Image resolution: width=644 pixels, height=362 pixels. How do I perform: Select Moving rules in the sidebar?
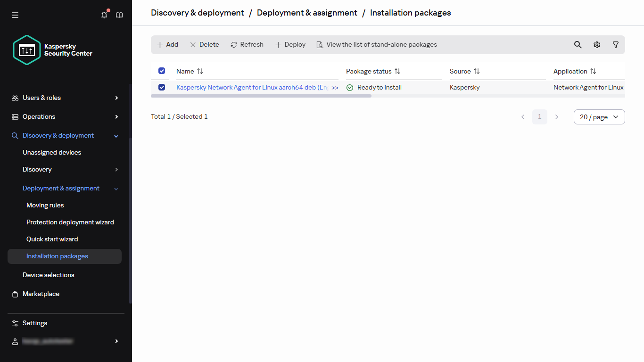coord(45,205)
